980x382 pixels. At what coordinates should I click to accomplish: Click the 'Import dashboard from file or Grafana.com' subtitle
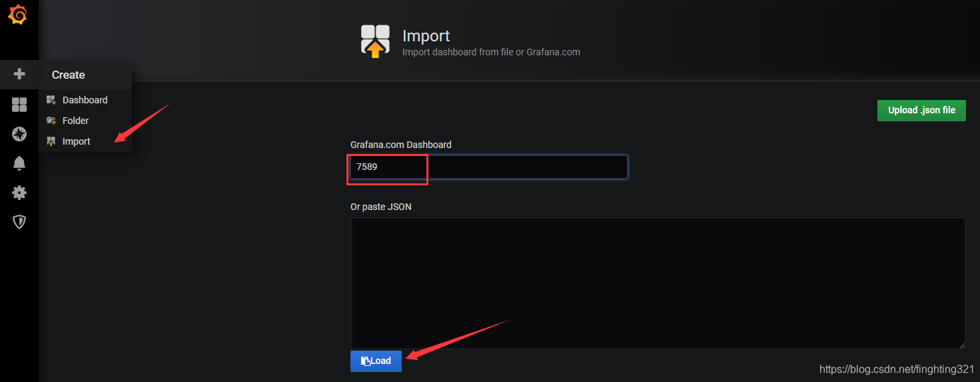tap(491, 52)
